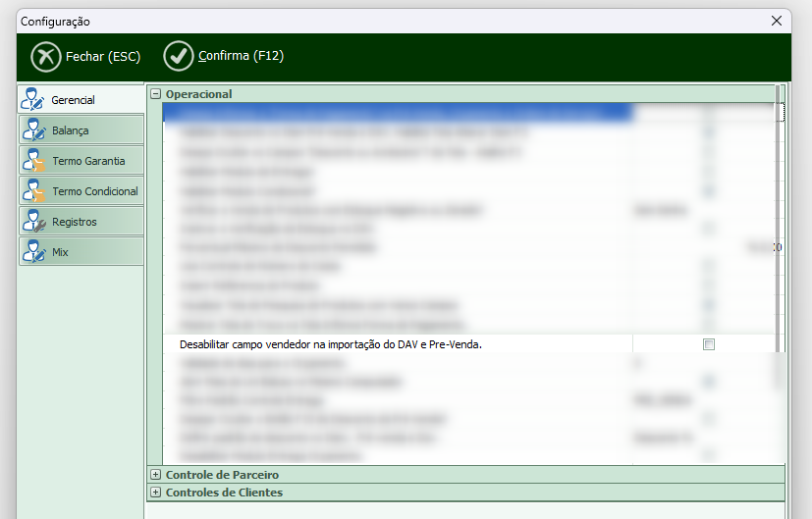The height and width of the screenshot is (519, 812).
Task: Select the Gerencial tab
Action: point(81,99)
